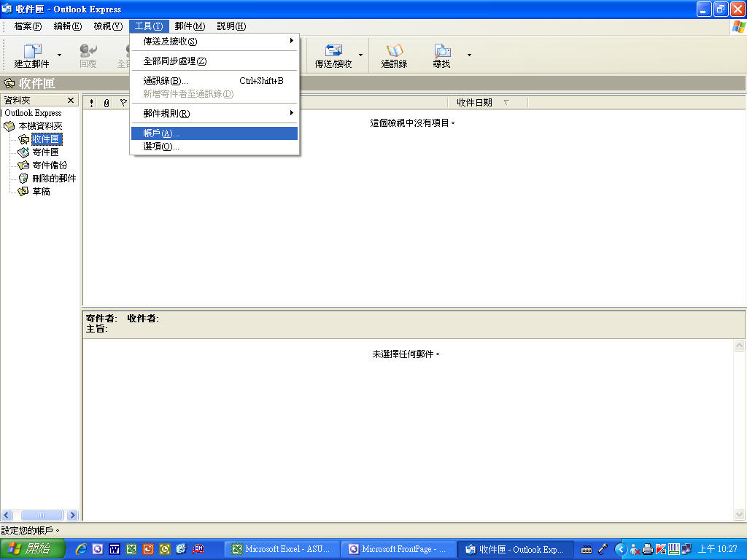
Task: Click the flag column header
Action: tap(123, 102)
